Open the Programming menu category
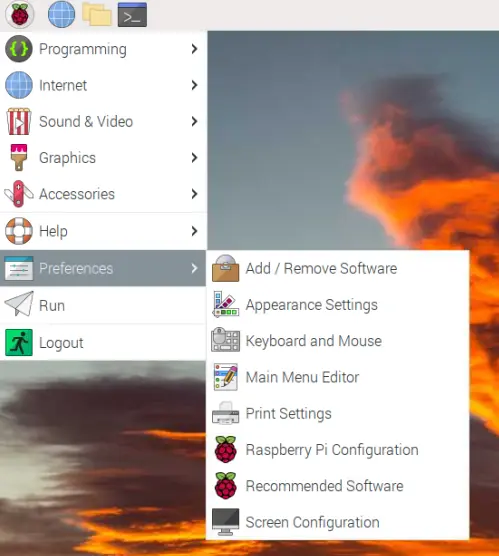499x556 pixels. click(103, 49)
